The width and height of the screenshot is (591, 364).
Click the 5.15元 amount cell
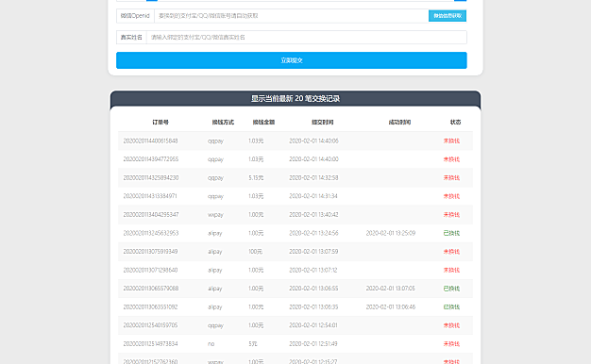point(256,177)
